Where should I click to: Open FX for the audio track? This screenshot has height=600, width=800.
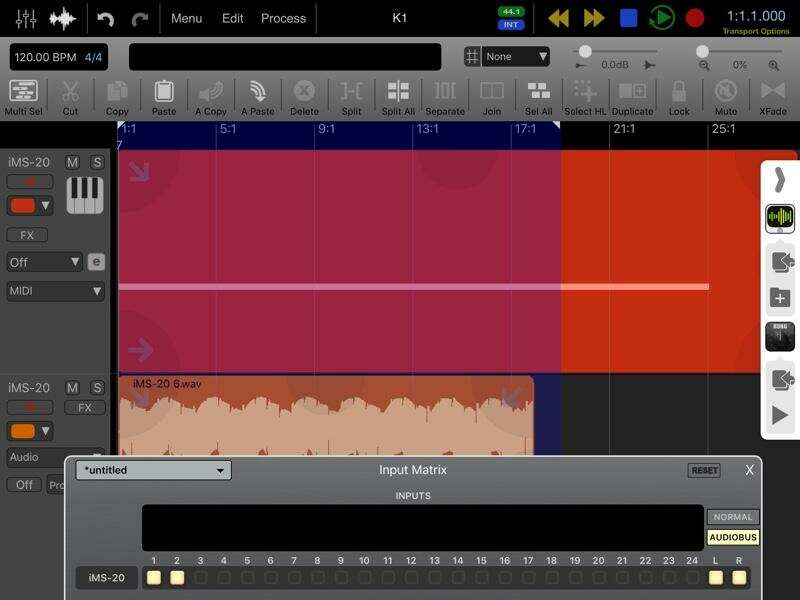[x=85, y=408]
